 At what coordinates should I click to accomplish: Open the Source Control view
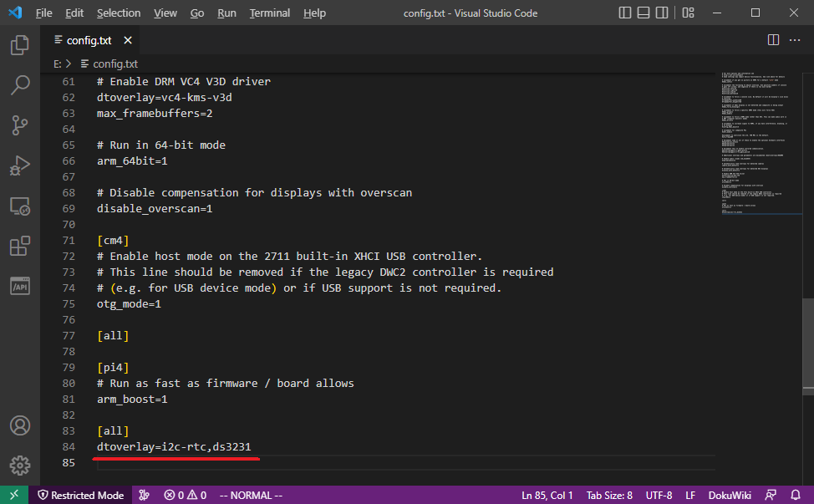click(x=20, y=125)
